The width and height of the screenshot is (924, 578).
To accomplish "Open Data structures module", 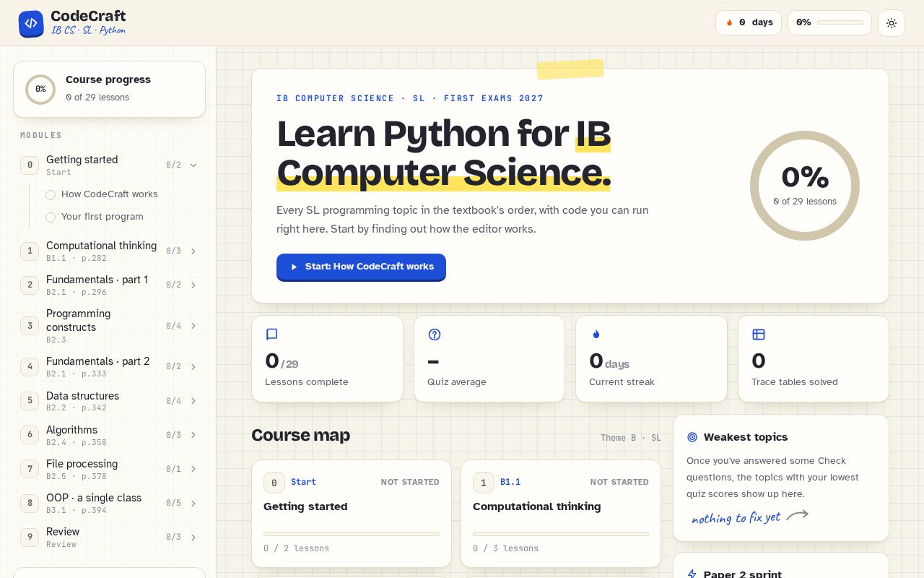I will tap(109, 401).
